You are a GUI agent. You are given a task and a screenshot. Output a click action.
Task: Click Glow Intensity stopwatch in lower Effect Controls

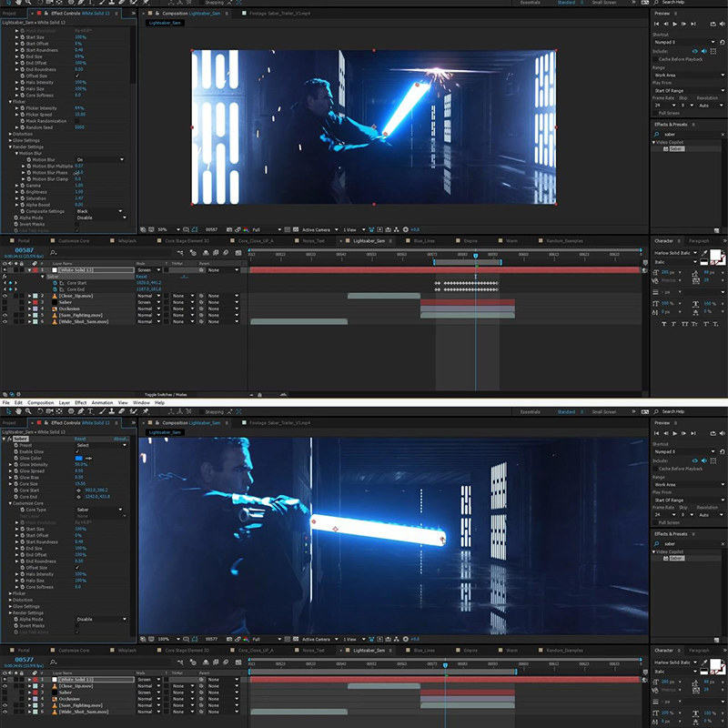click(16, 465)
